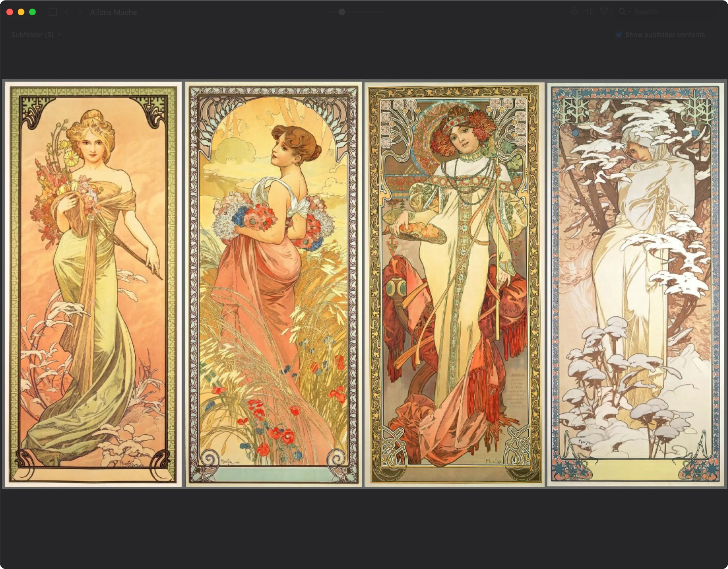Uncheck Show subfolder contents checkbox
The width and height of the screenshot is (728, 569).
click(619, 35)
